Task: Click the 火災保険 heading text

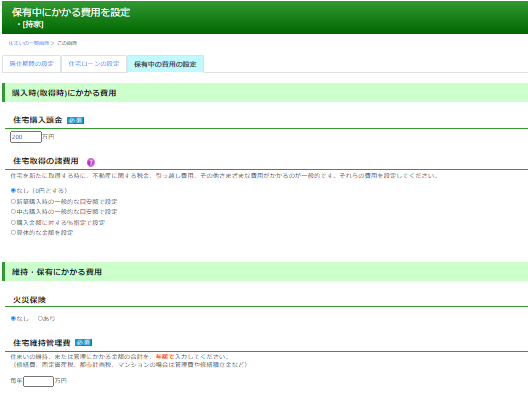Action: (29, 300)
